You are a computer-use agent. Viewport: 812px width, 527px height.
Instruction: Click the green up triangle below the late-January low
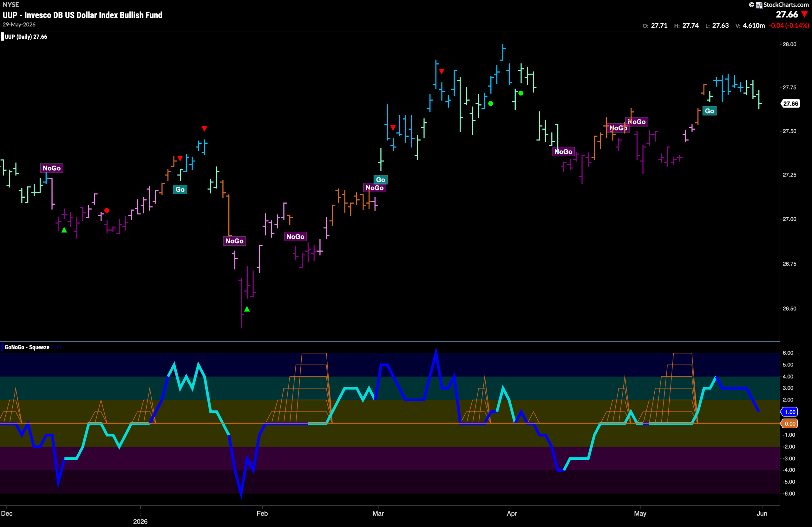tap(247, 309)
